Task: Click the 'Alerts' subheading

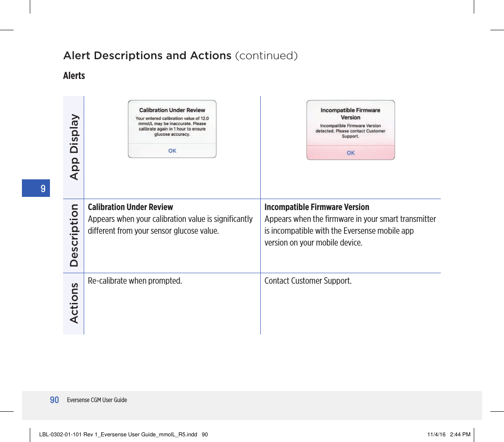Action: 74,75
